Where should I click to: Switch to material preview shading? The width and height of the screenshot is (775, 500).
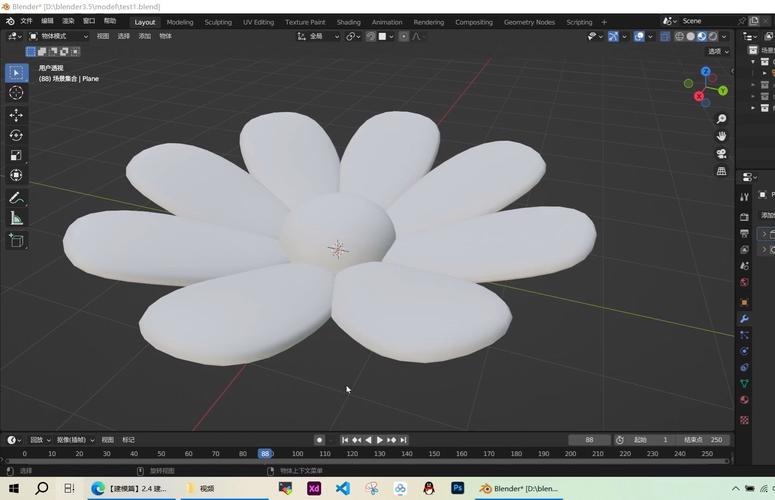[x=702, y=37]
